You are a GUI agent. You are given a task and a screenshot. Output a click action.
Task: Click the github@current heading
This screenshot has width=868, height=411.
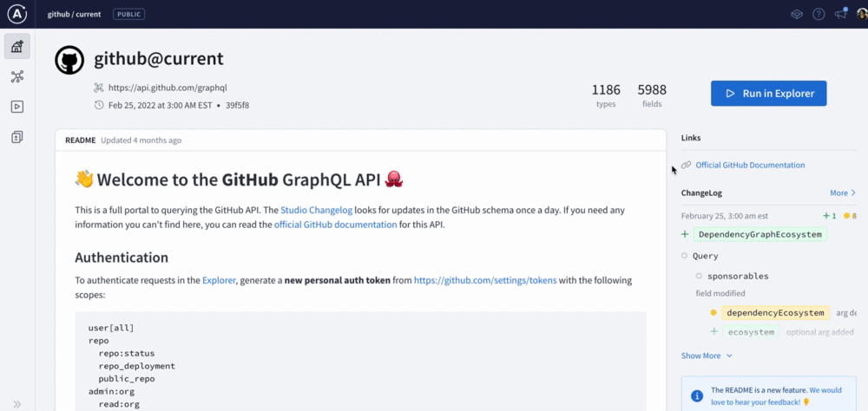[x=158, y=59]
